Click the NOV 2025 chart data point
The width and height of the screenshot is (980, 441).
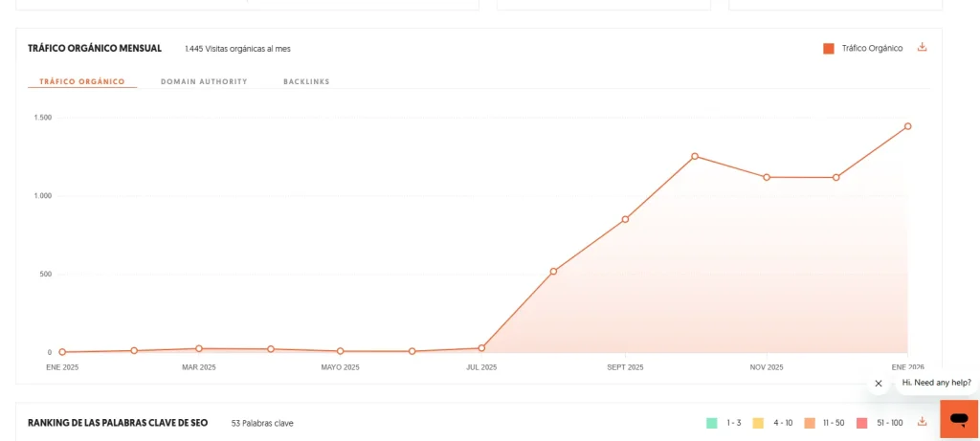point(767,177)
